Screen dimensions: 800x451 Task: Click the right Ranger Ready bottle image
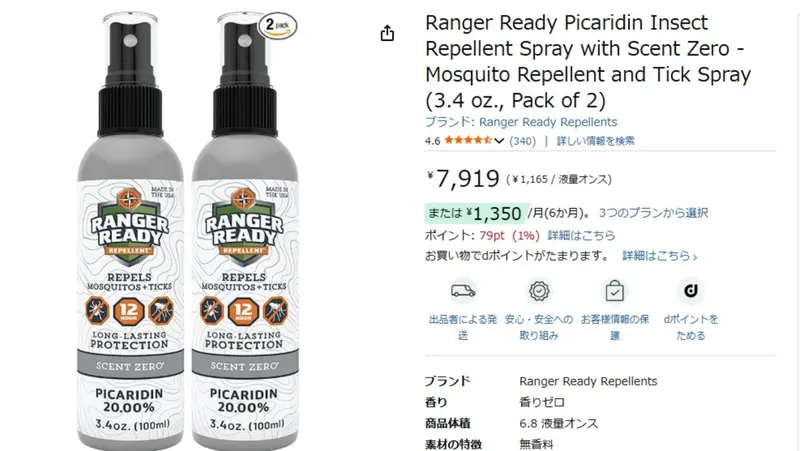245,231
